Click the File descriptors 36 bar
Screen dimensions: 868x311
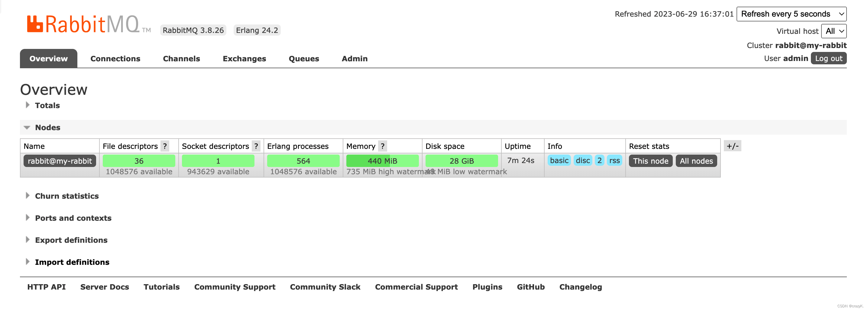[x=139, y=161]
